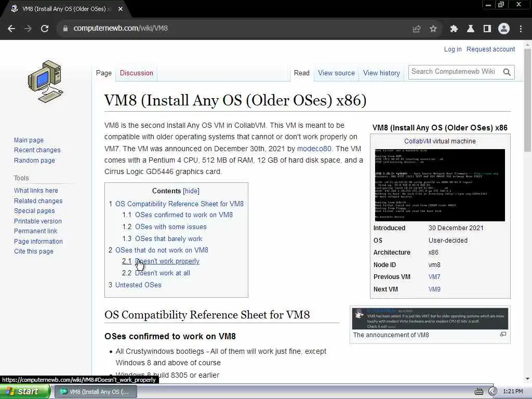Click the share page icon in address bar
Viewport: 532px width, 399px height.
pos(416,29)
